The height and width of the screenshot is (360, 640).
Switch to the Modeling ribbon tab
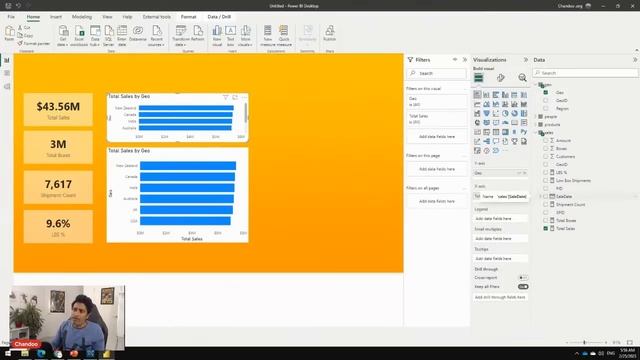pos(82,17)
